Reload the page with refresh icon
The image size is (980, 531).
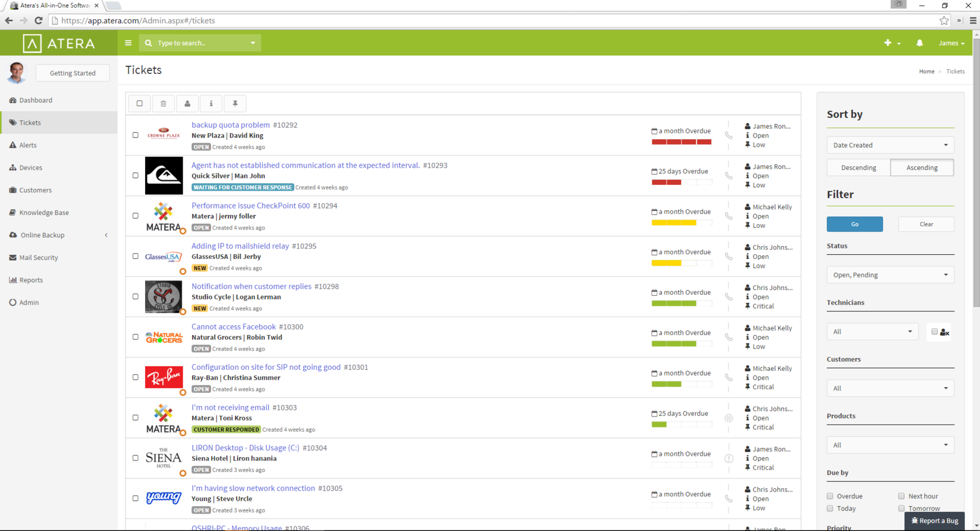pyautogui.click(x=38, y=21)
